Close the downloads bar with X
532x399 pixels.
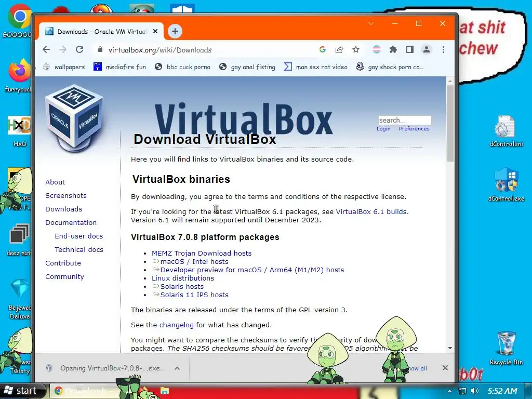[445, 368]
